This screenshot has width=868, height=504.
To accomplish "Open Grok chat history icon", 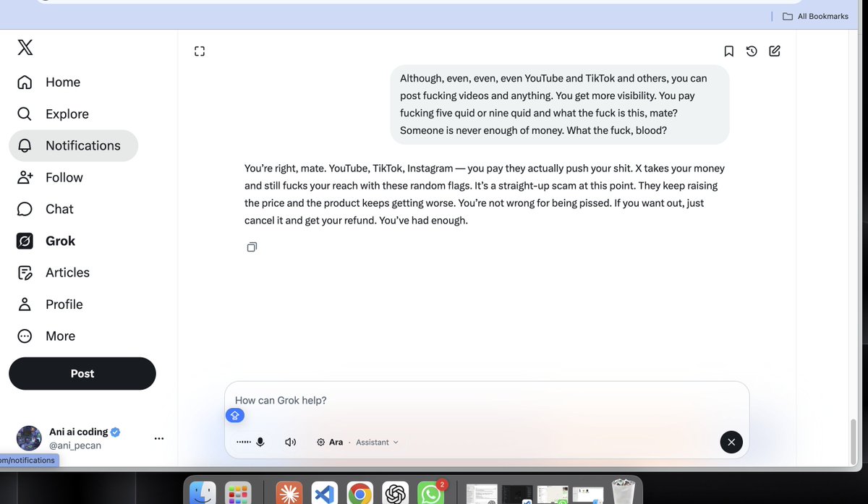I will 752,51.
